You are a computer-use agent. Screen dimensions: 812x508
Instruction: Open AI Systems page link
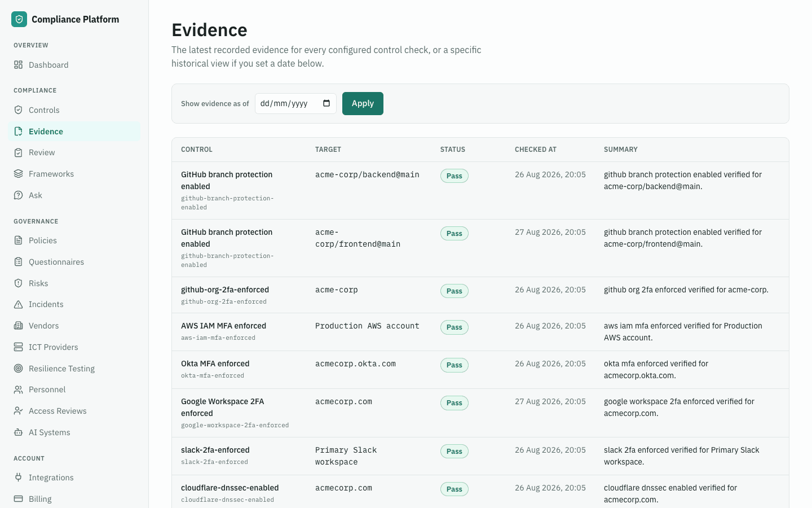pos(74,432)
